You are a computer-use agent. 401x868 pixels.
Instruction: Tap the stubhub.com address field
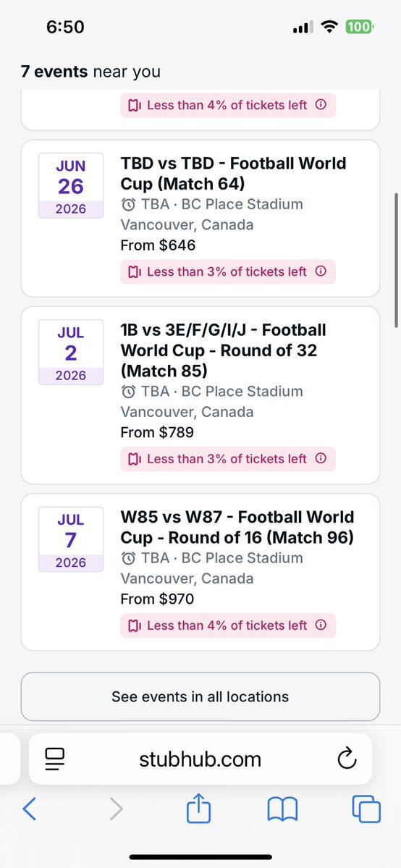coord(200,759)
